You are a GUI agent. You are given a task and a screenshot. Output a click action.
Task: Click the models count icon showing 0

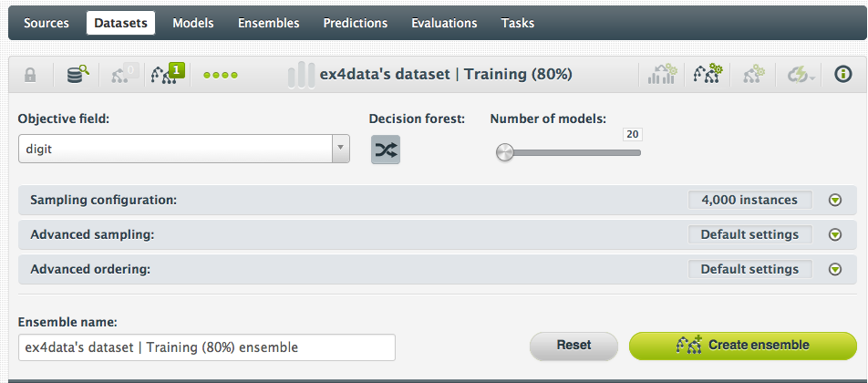124,74
